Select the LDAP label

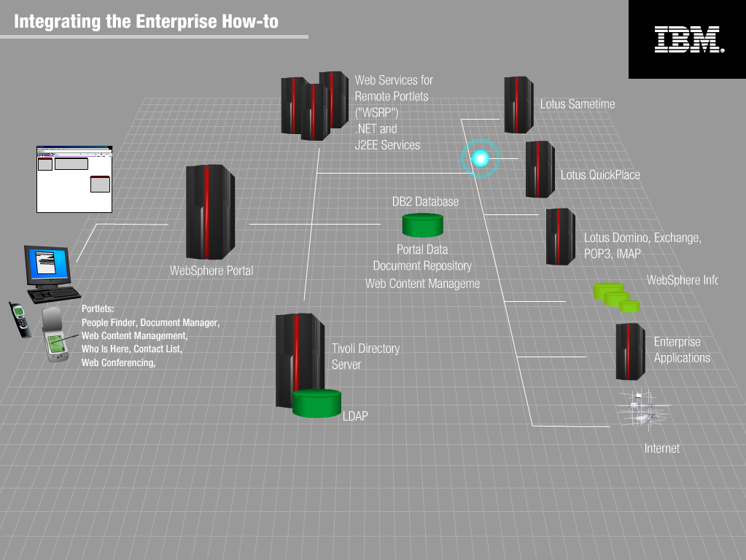tap(355, 416)
